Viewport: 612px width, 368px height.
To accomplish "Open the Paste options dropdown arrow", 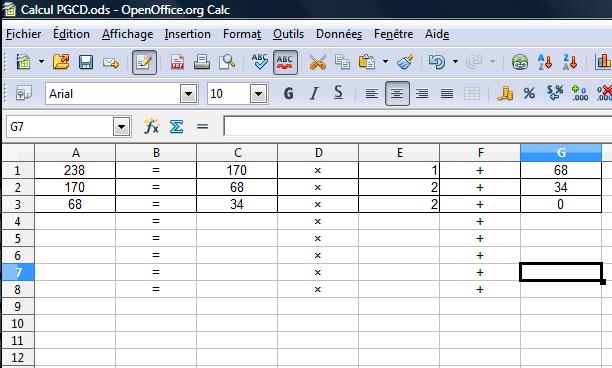I will [385, 62].
